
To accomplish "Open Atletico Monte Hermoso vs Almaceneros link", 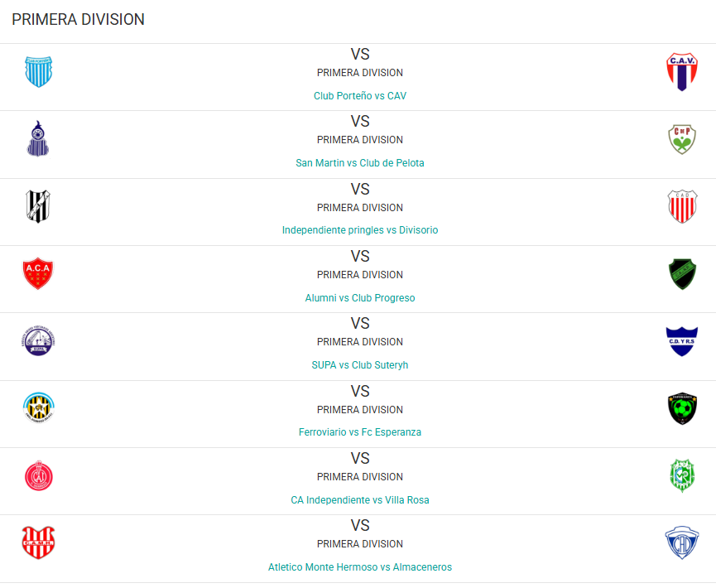I will point(360,567).
